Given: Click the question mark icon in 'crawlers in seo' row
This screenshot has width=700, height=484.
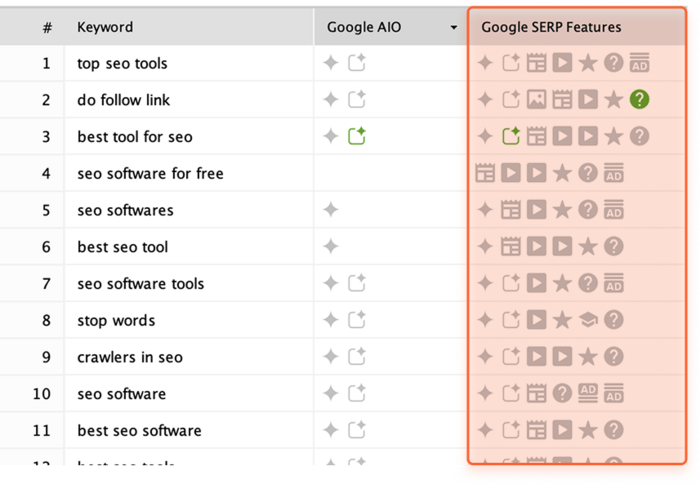Looking at the screenshot, I should click(x=614, y=356).
